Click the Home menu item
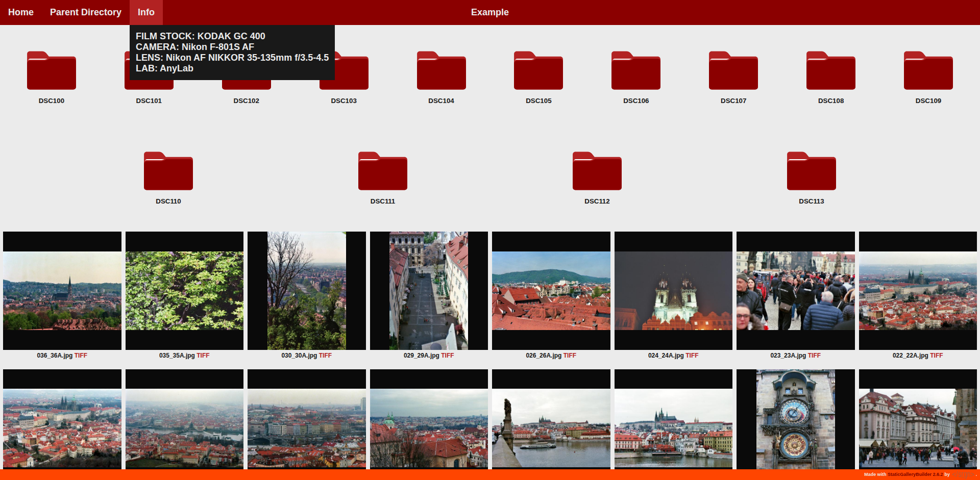This screenshot has width=980, height=480. coord(21,12)
